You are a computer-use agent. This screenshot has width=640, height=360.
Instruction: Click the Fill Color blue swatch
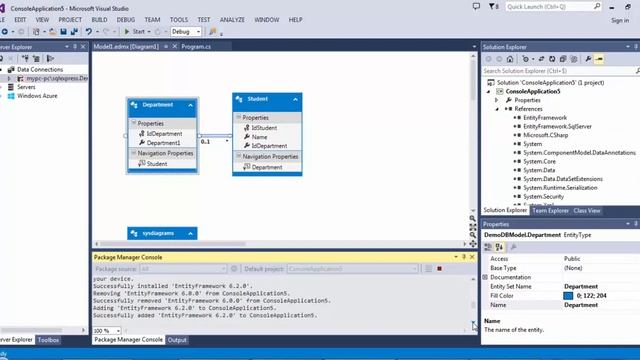pos(568,296)
